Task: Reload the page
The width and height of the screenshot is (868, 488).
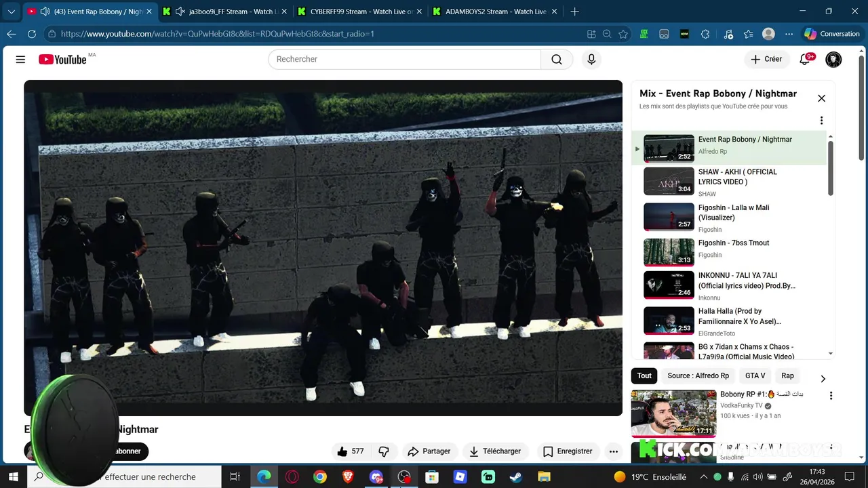Action: (32, 34)
